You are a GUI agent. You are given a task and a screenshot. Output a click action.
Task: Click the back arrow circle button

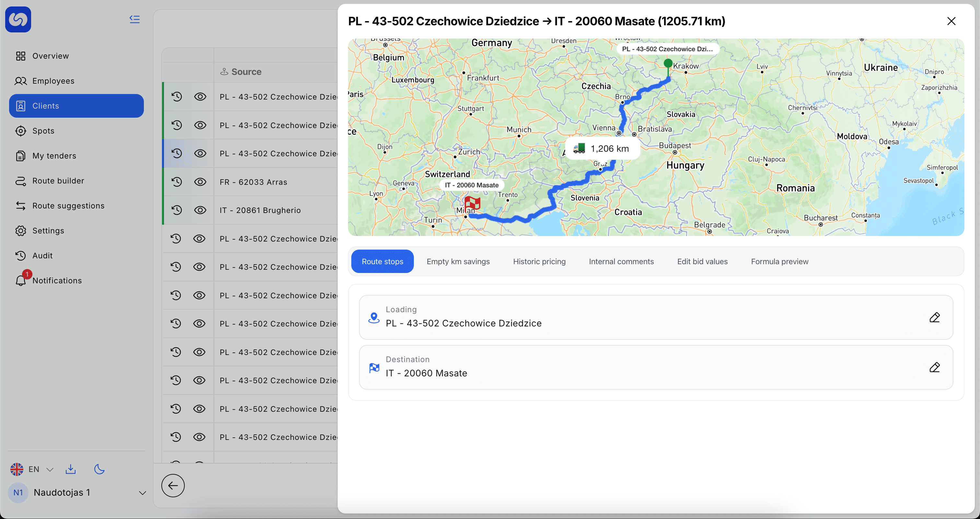click(x=173, y=486)
